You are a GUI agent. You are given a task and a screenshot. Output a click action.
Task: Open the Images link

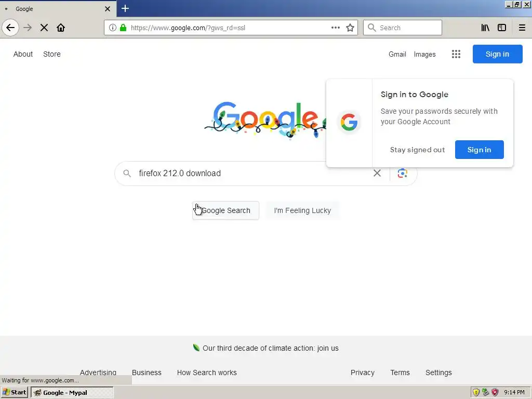425,54
